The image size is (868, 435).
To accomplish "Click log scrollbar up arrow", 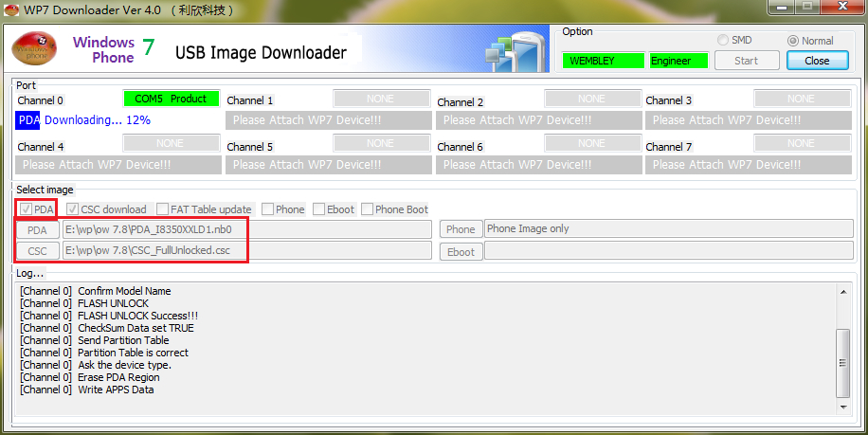I will (x=843, y=292).
